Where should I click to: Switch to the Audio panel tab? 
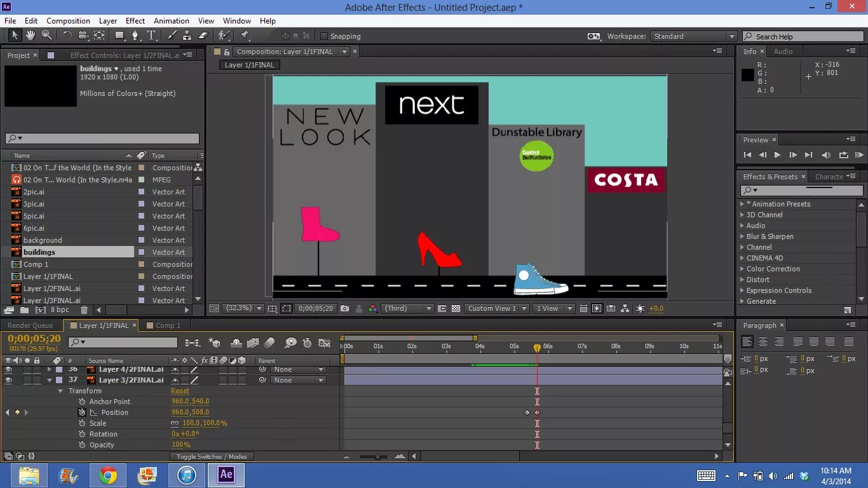[783, 51]
